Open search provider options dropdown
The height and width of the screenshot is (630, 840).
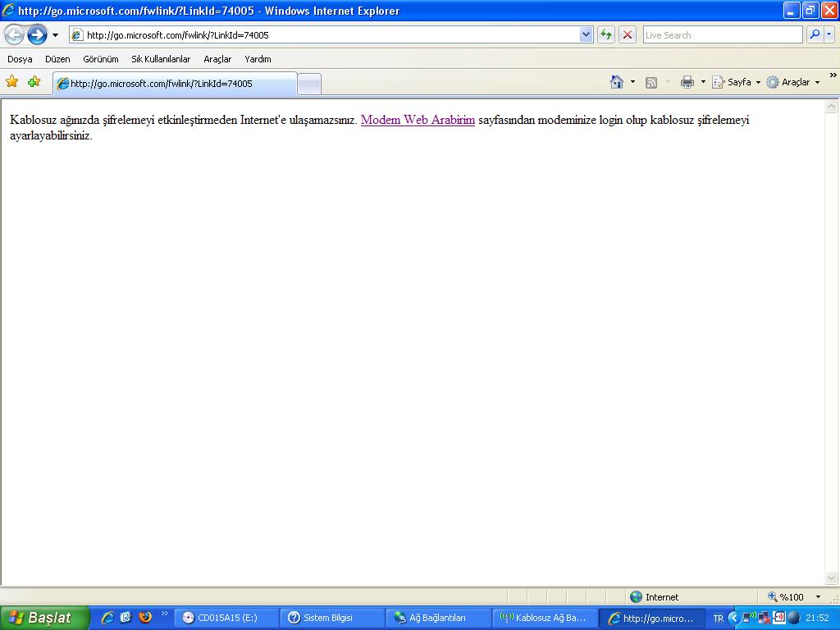pyautogui.click(x=829, y=34)
